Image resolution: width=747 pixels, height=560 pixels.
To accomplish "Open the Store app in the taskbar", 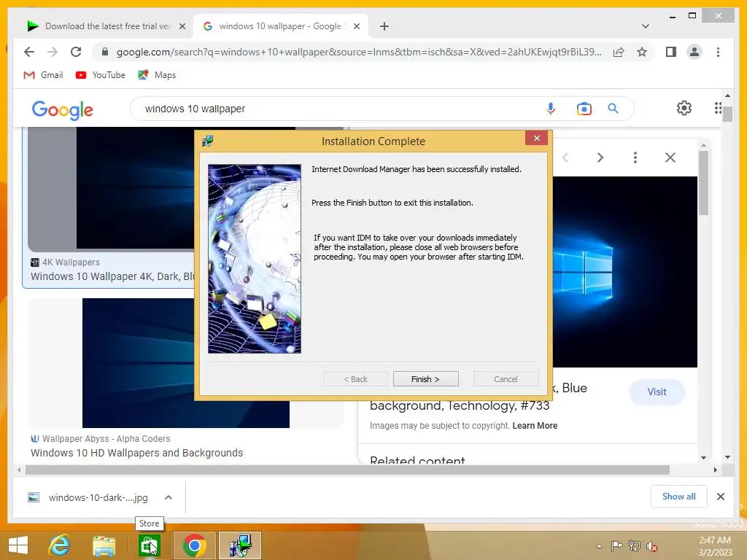I will [149, 545].
